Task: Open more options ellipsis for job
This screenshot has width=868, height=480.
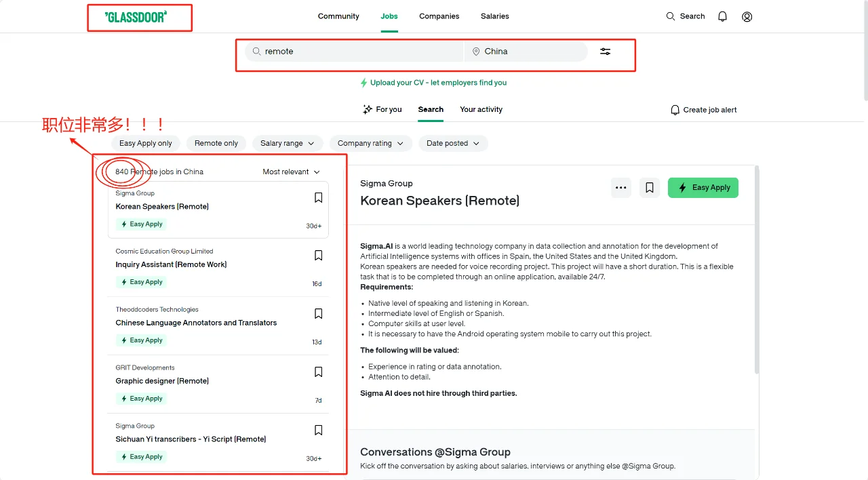Action: coord(620,188)
